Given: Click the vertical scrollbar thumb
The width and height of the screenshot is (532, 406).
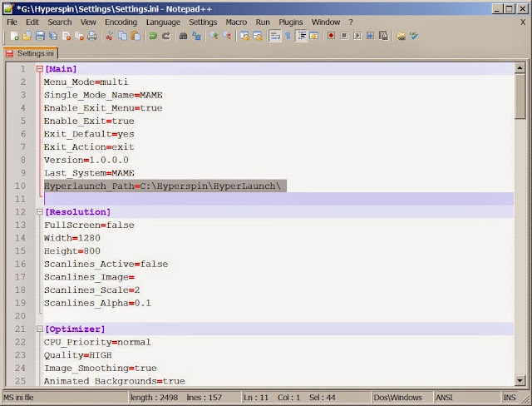Looking at the screenshot, I should tap(520, 97).
